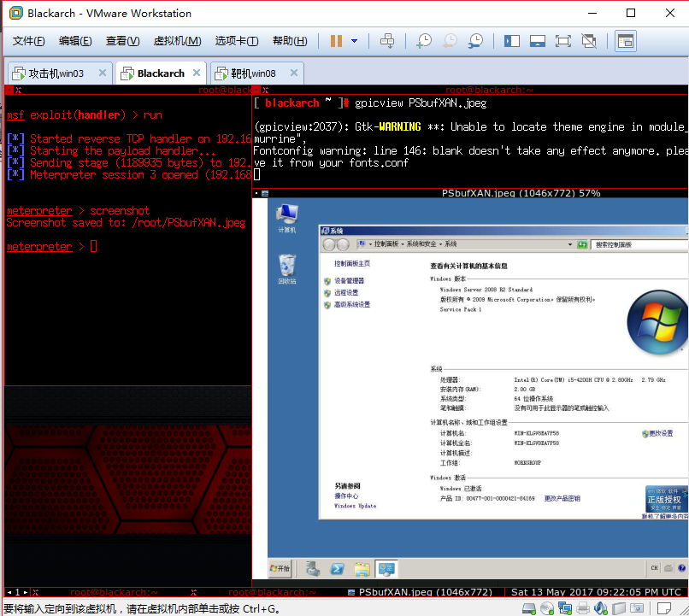Click the 更改产品密钥 link
The width and height of the screenshot is (689, 616).
coord(562,498)
